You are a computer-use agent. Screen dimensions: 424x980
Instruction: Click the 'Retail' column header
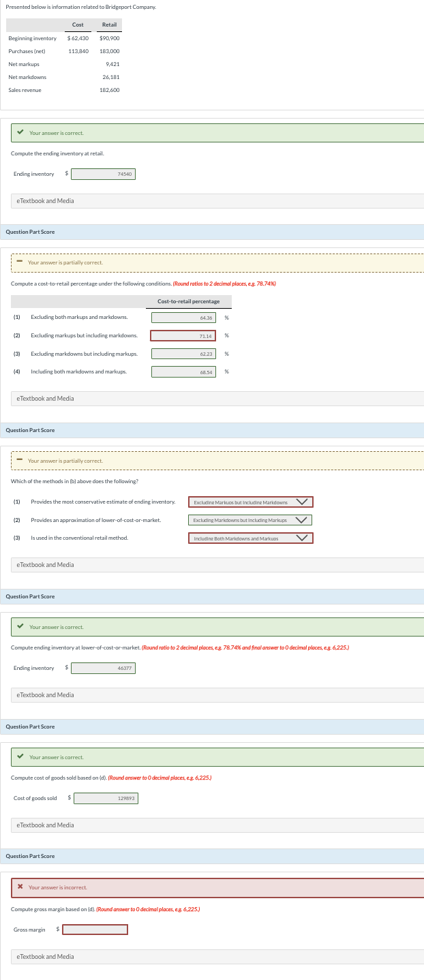pyautogui.click(x=109, y=25)
